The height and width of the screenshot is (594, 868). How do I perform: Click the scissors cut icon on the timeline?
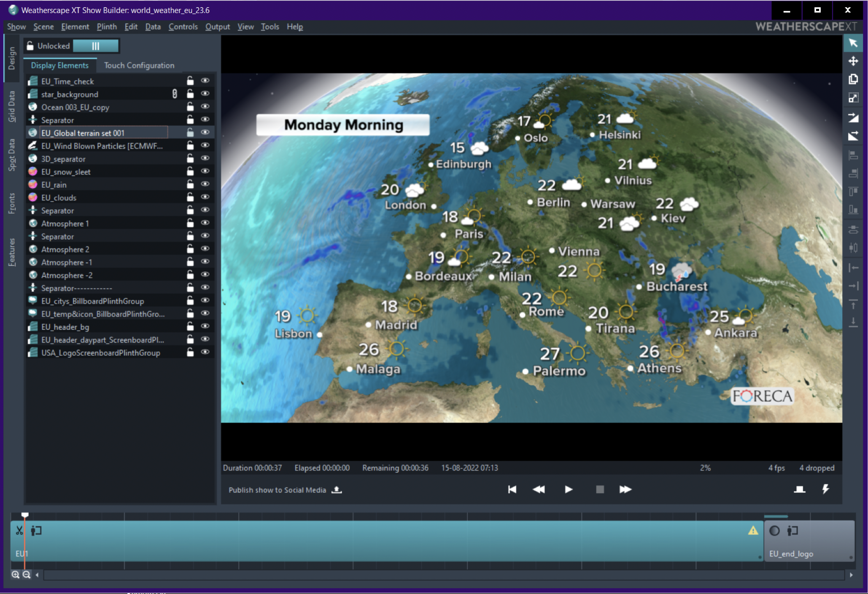pyautogui.click(x=19, y=530)
